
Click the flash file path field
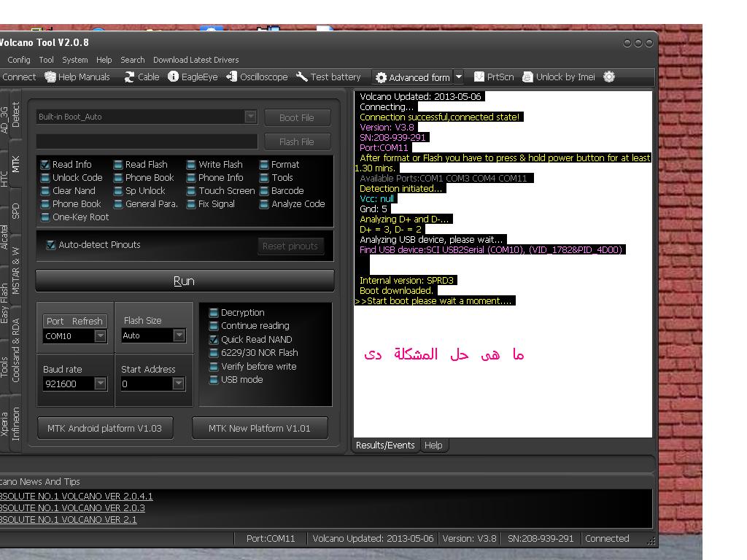pyautogui.click(x=147, y=141)
